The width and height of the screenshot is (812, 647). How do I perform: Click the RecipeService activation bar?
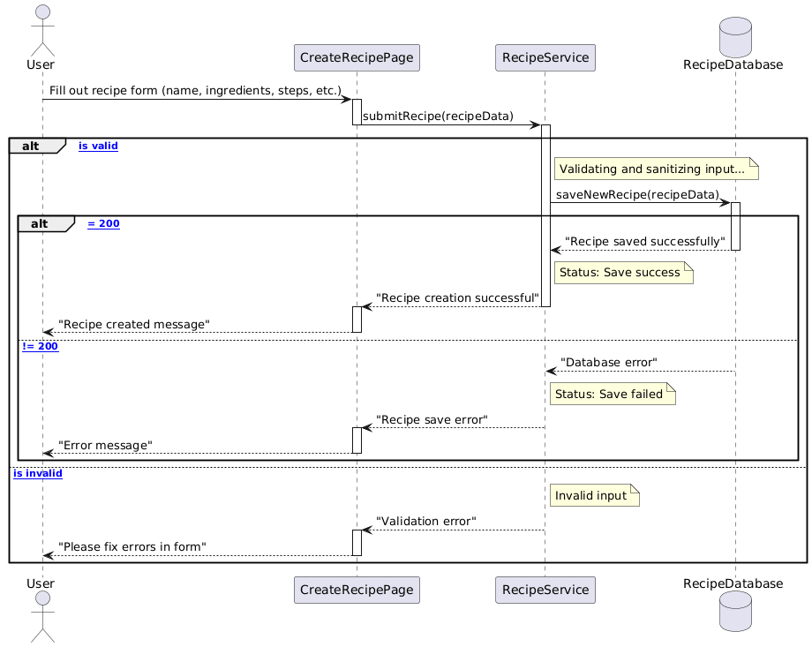pos(545,212)
